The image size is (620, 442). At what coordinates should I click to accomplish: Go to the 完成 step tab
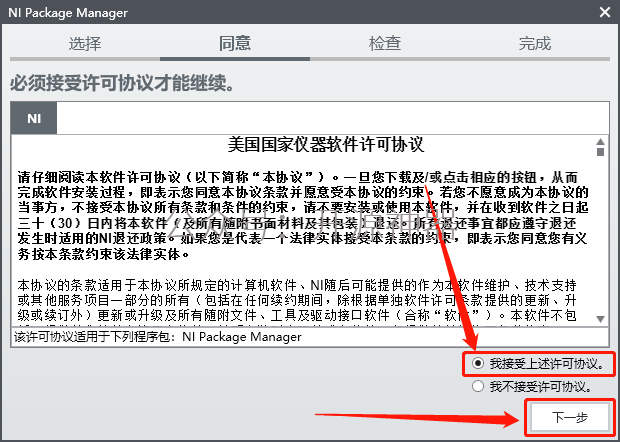tap(535, 43)
